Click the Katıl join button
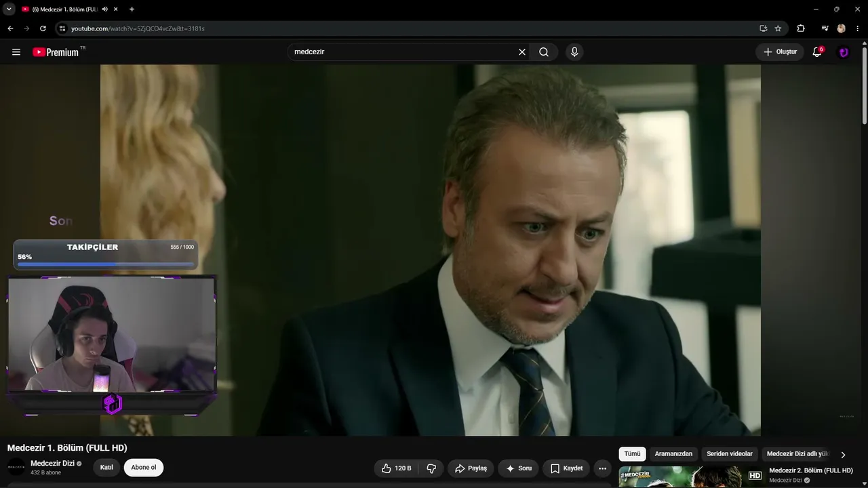 click(x=106, y=468)
